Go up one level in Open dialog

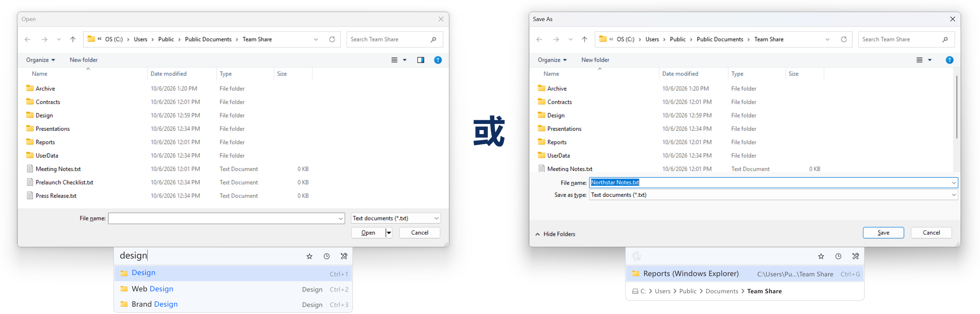pos(73,40)
